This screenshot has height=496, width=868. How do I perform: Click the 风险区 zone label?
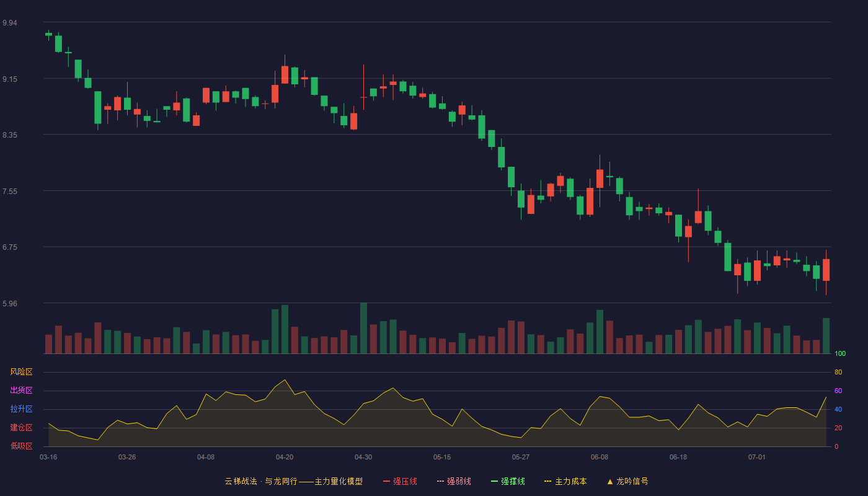point(21,372)
